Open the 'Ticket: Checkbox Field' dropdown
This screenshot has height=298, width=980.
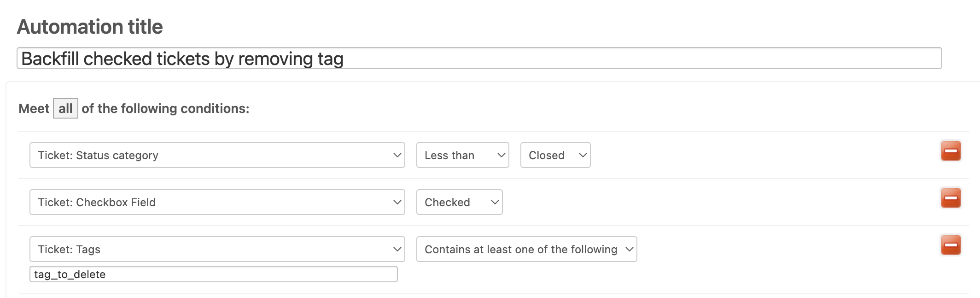click(216, 203)
